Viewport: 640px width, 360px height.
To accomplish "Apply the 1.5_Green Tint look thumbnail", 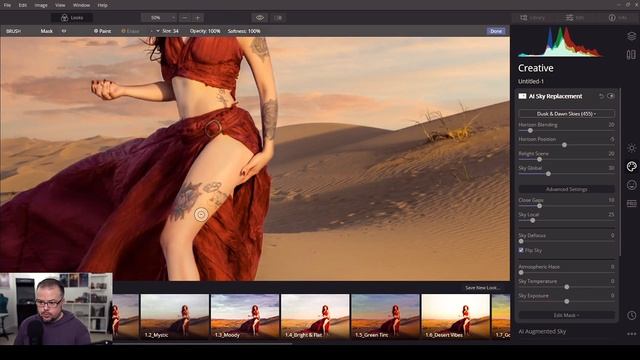I will tap(385, 316).
